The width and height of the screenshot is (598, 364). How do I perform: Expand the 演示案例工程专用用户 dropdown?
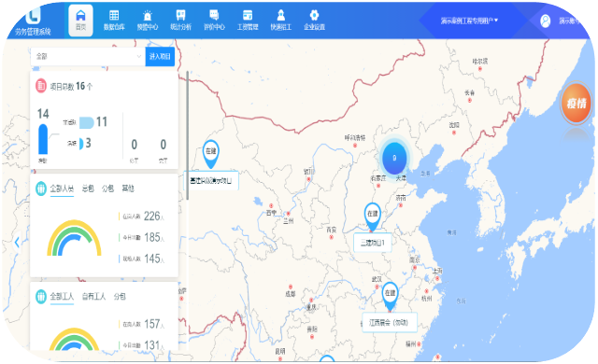[x=469, y=21]
